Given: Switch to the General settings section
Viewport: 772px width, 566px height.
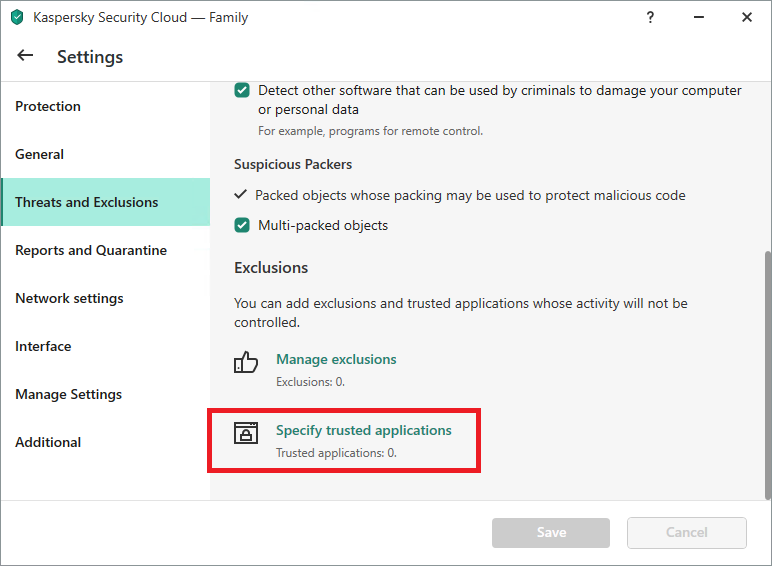Looking at the screenshot, I should (40, 154).
